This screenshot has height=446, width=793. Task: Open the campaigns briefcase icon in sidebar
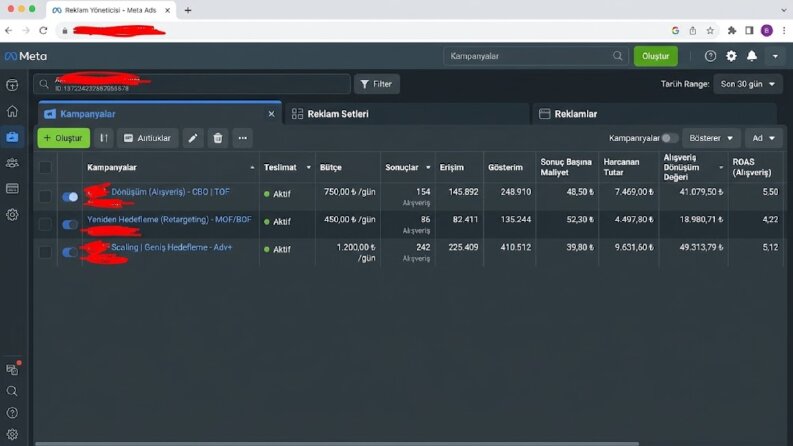pos(12,137)
